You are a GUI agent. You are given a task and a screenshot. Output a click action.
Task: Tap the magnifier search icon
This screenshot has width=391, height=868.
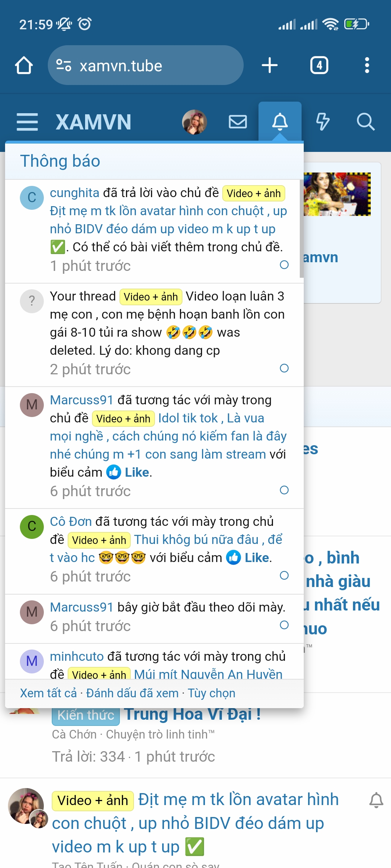pos(365,122)
